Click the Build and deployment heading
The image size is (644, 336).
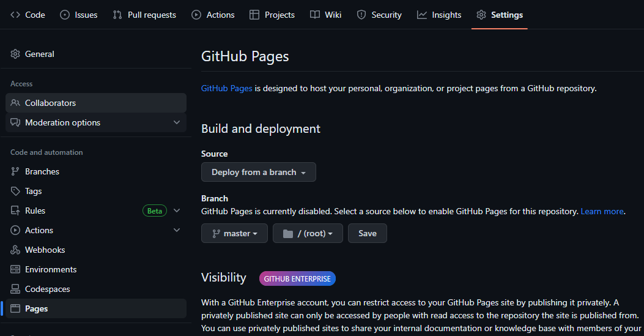click(x=261, y=129)
